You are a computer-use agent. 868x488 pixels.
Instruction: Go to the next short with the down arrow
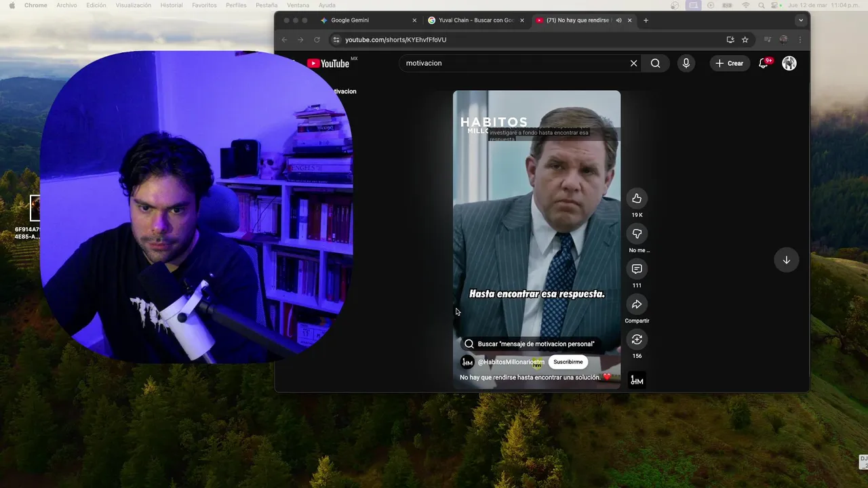click(x=787, y=260)
